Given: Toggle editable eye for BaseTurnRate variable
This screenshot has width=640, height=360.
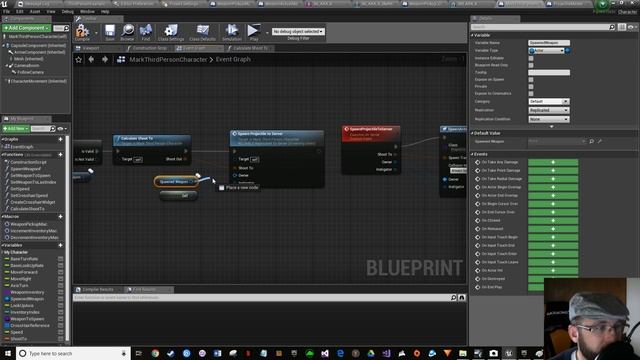Looking at the screenshot, I should click(x=60, y=259).
